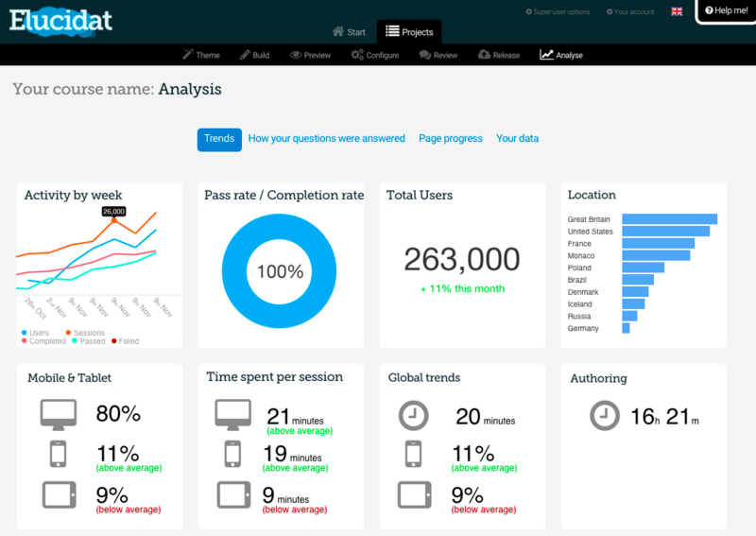This screenshot has height=536, width=756.
Task: Open Configure settings
Action: pos(375,55)
